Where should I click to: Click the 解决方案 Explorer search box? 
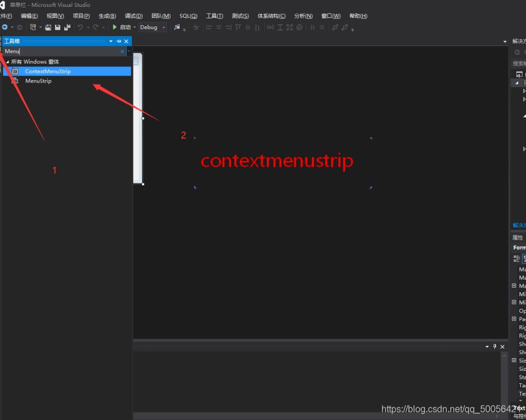(x=519, y=64)
